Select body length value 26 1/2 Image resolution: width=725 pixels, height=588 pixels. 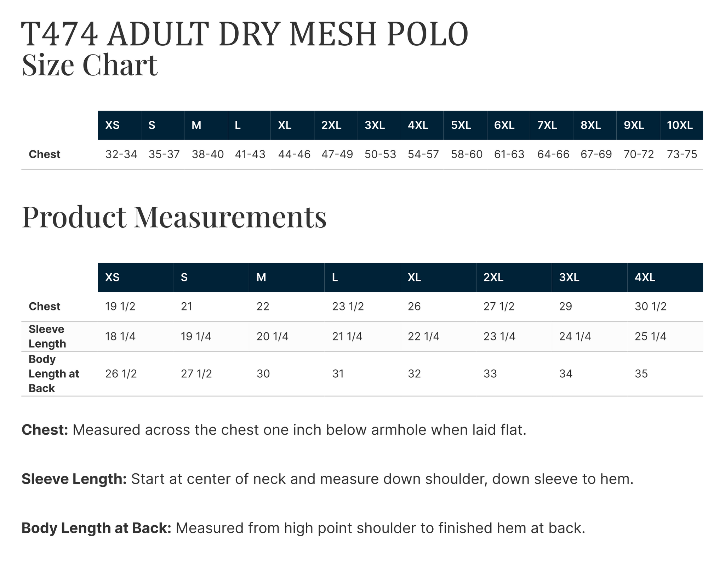coord(121,373)
